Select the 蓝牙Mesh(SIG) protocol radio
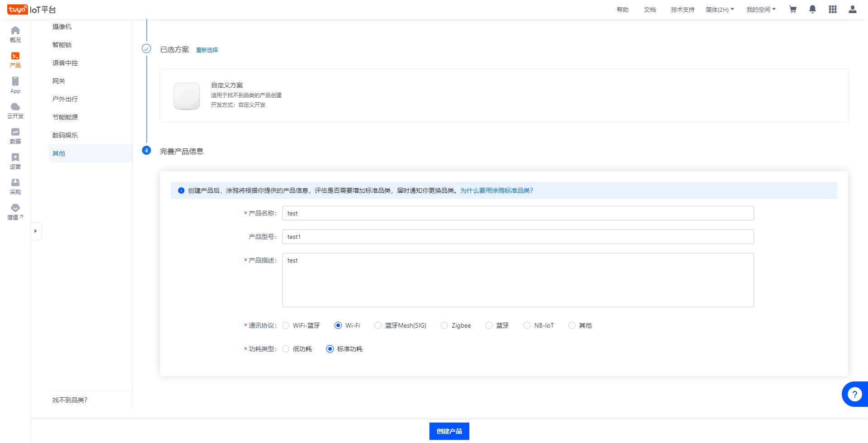This screenshot has height=443, width=868. [378, 325]
